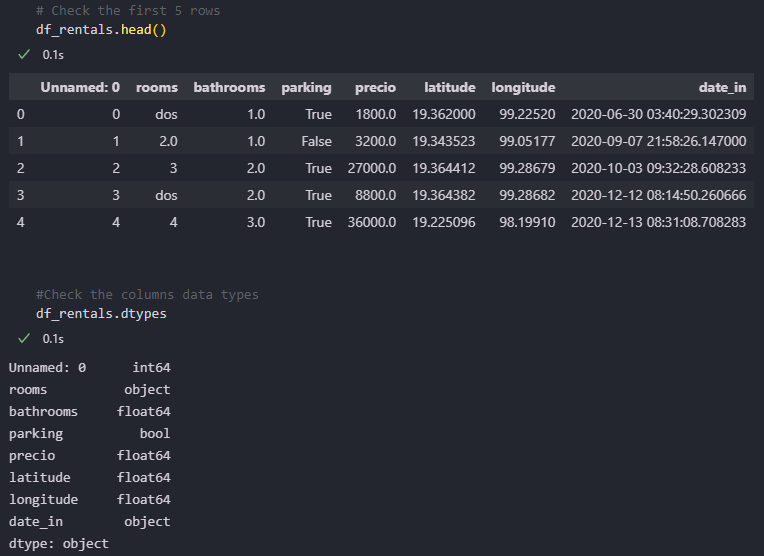Click the green checkmark under df_rentals.head()
764x556 pixels.
[24, 55]
